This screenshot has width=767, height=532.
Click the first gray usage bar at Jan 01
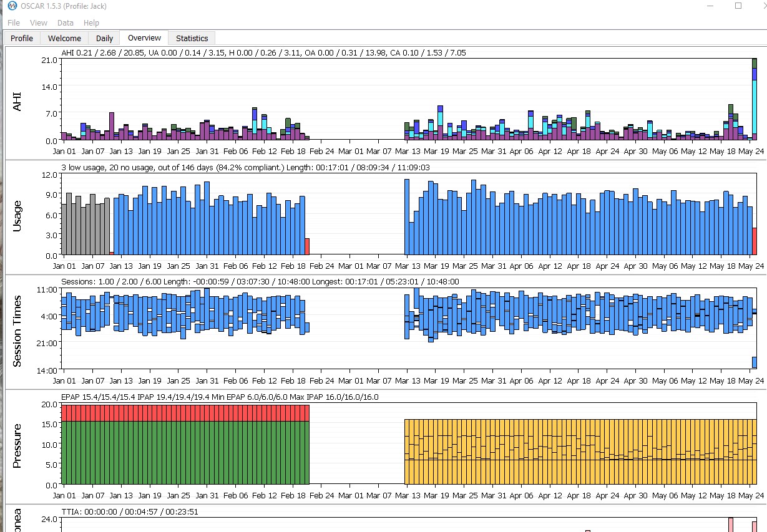(64, 230)
